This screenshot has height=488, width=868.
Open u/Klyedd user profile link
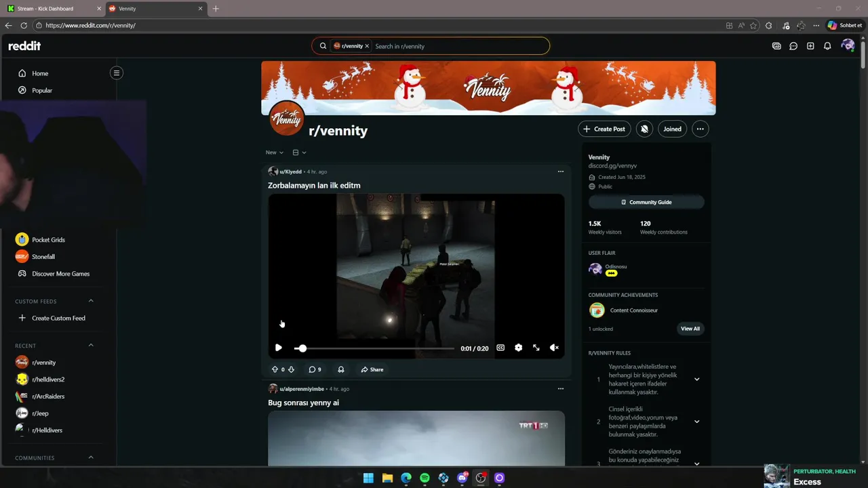290,171
